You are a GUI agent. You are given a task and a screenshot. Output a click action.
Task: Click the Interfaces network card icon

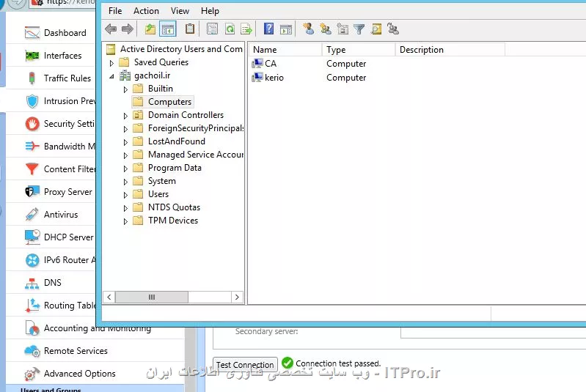point(32,56)
